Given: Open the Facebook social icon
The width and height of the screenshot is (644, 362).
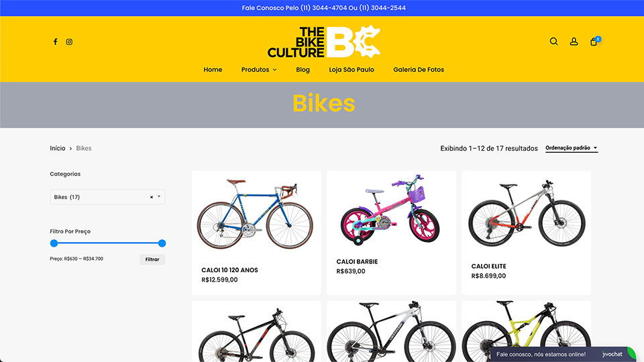Looking at the screenshot, I should point(56,42).
